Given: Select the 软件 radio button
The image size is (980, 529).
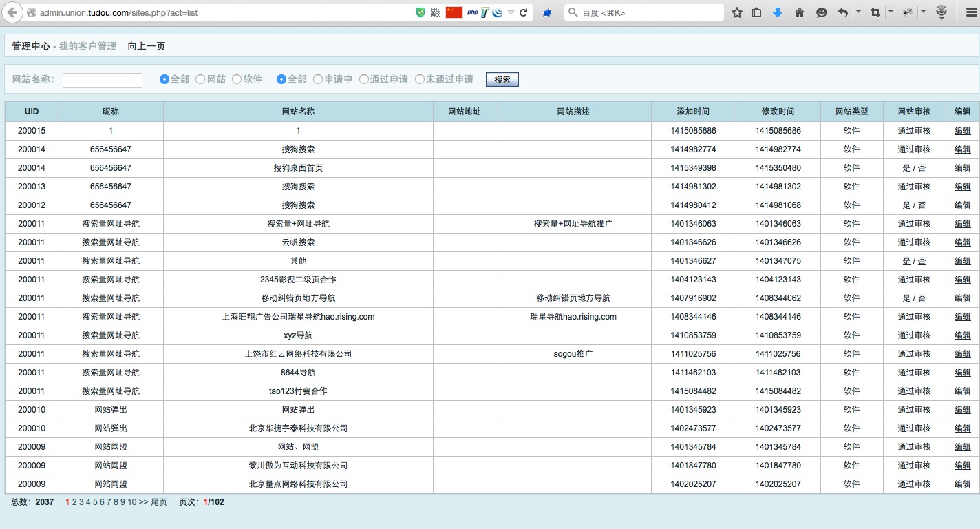Looking at the screenshot, I should tap(237, 79).
